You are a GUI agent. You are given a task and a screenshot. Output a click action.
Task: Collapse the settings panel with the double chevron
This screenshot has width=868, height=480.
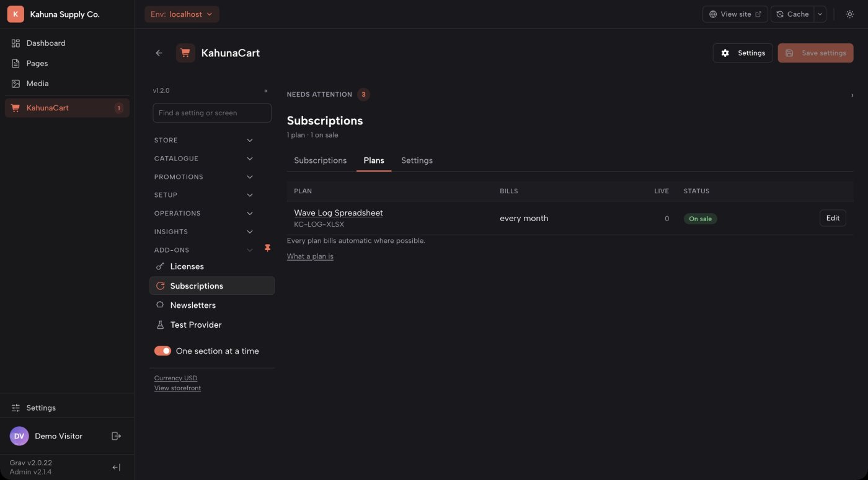(x=266, y=90)
